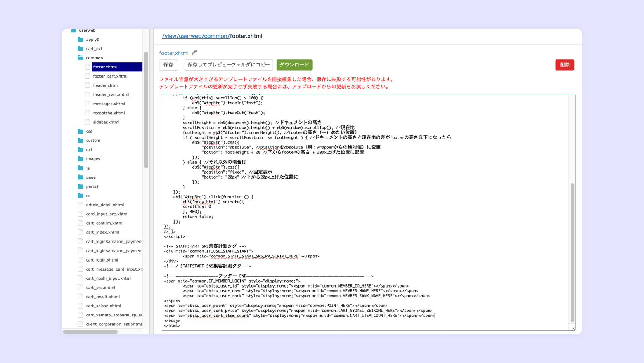Image resolution: width=644 pixels, height=363 pixels.
Task: Click the file tree horizontal scrollbar
Action: 90,332
